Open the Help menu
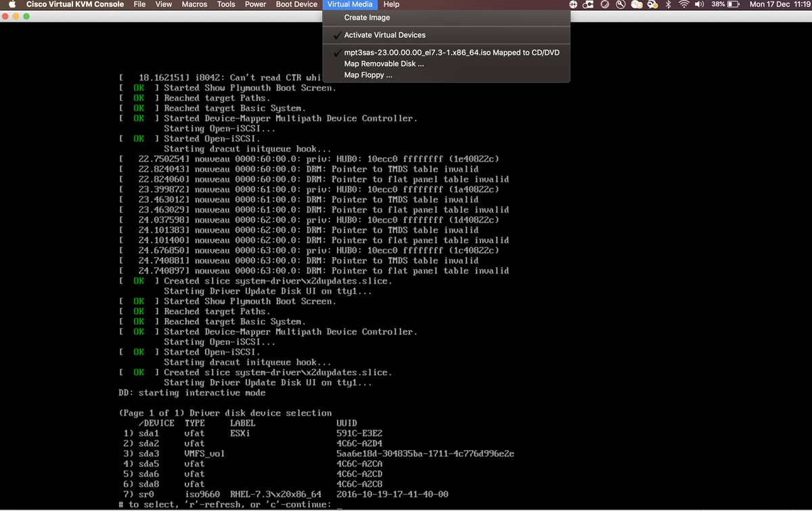812x511 pixels. (392, 4)
